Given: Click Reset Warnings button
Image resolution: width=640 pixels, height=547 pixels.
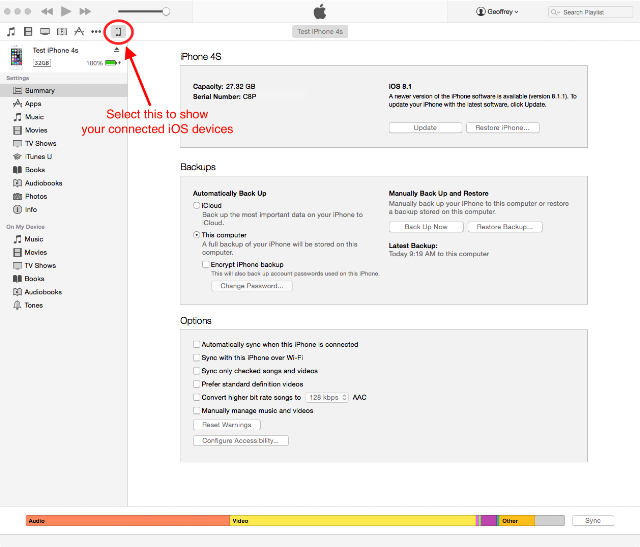Looking at the screenshot, I should coord(227,425).
